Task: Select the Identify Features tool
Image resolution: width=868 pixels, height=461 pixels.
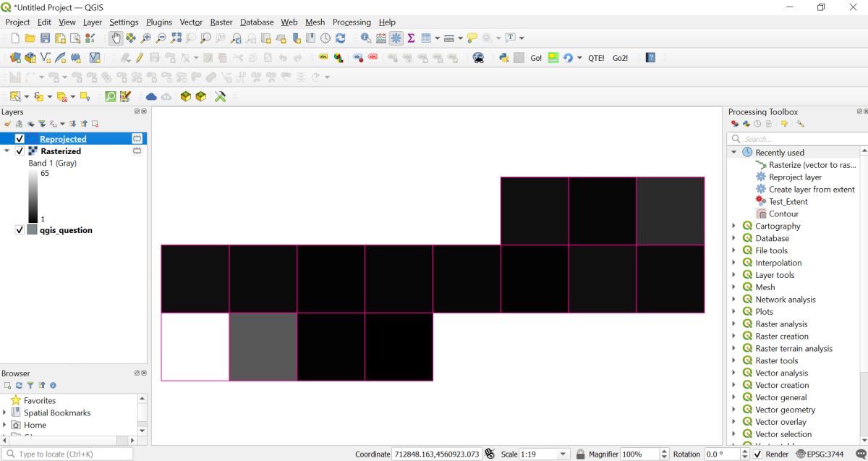Action: point(366,38)
